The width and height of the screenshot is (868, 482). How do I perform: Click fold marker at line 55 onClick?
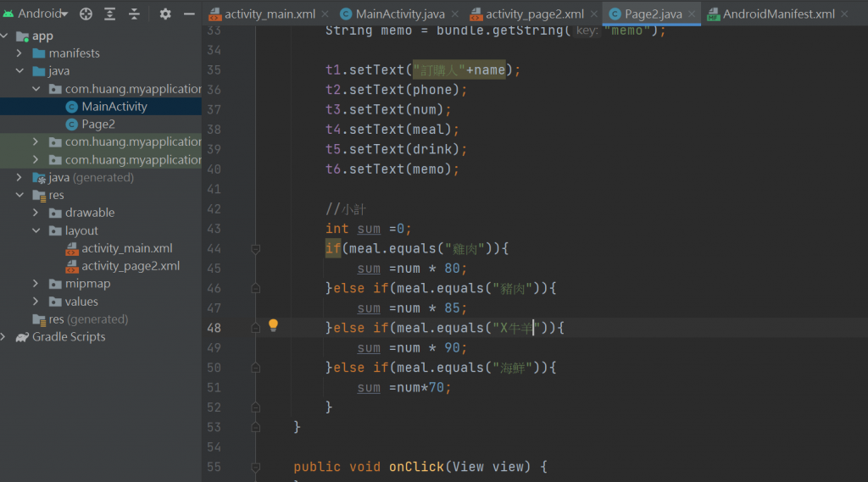256,467
